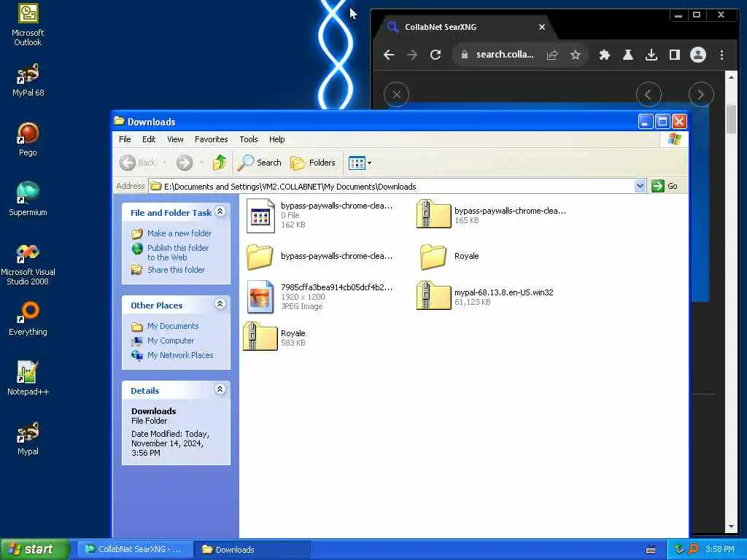Click the Explorer Back button
747x560 pixels.
pos(138,163)
